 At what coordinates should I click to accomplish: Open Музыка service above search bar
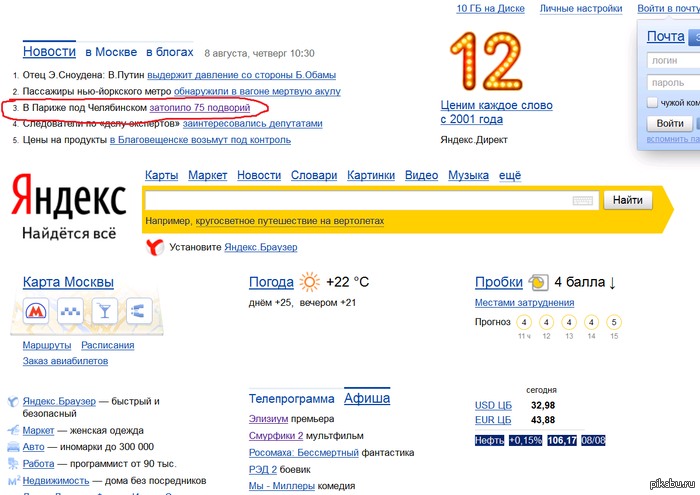point(468,175)
